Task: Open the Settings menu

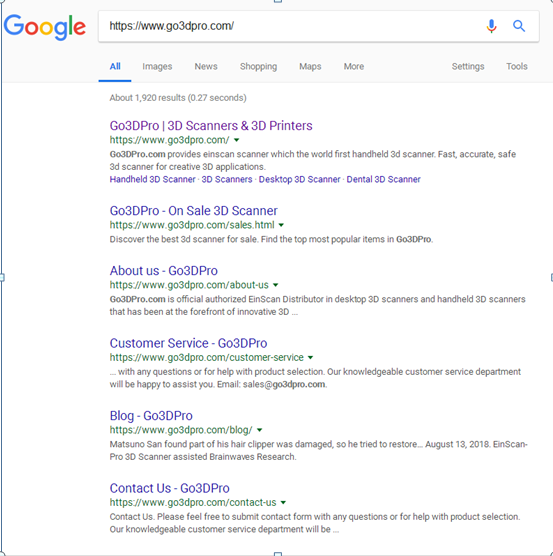Action: pos(468,66)
